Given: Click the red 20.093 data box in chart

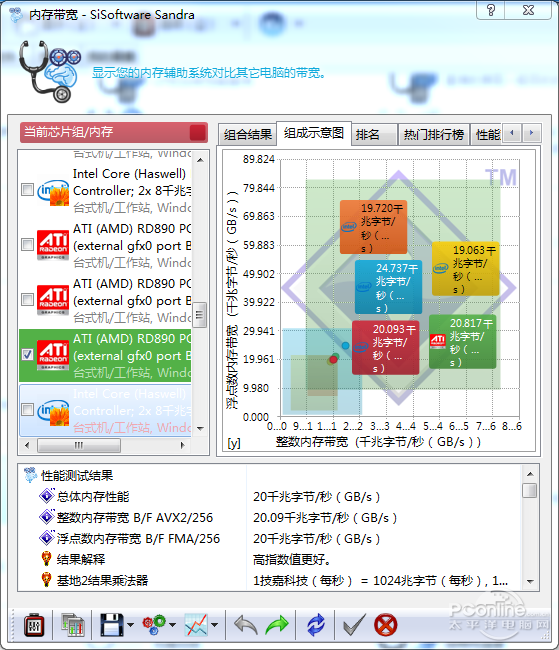Looking at the screenshot, I should coord(385,347).
